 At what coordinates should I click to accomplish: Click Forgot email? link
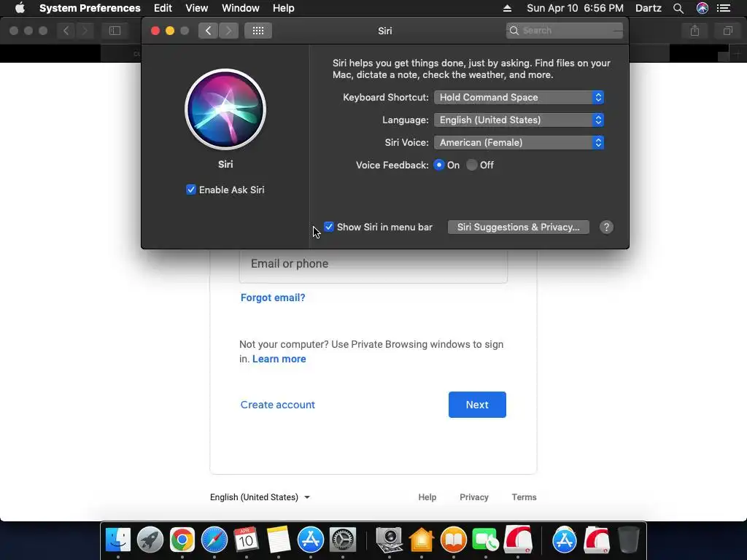pyautogui.click(x=273, y=297)
